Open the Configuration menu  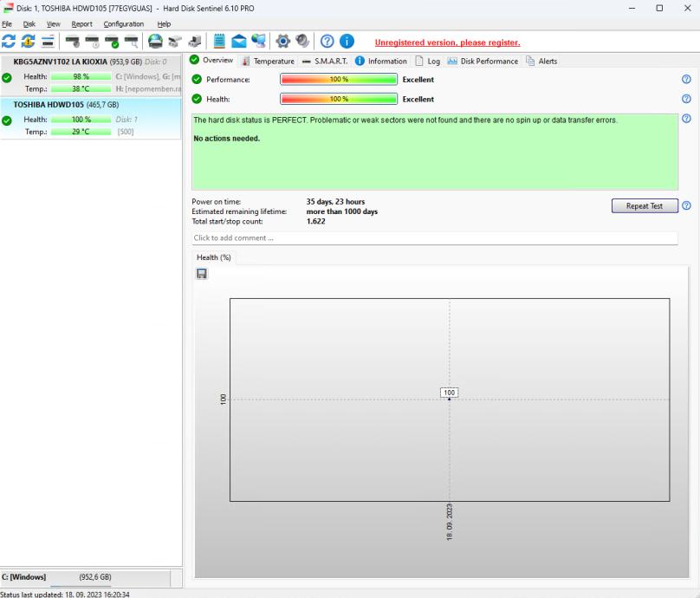coord(124,23)
